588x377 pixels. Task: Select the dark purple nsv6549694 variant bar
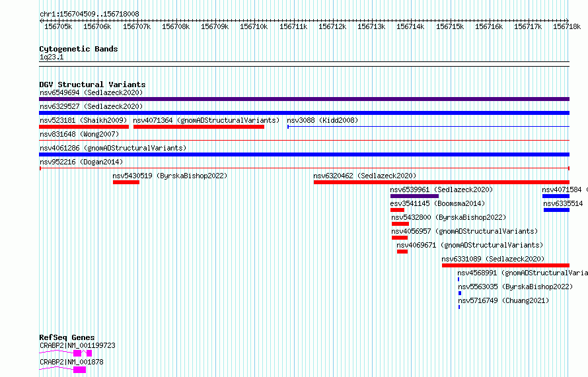[304, 99]
